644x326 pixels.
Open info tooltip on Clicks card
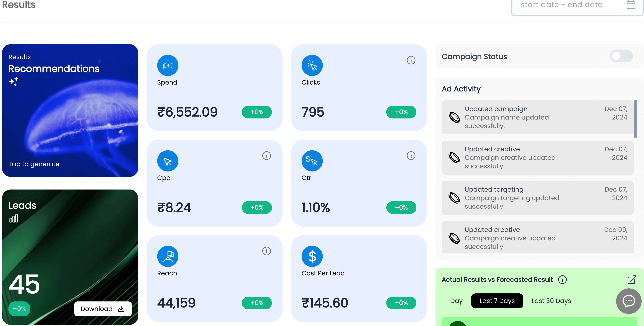411,60
